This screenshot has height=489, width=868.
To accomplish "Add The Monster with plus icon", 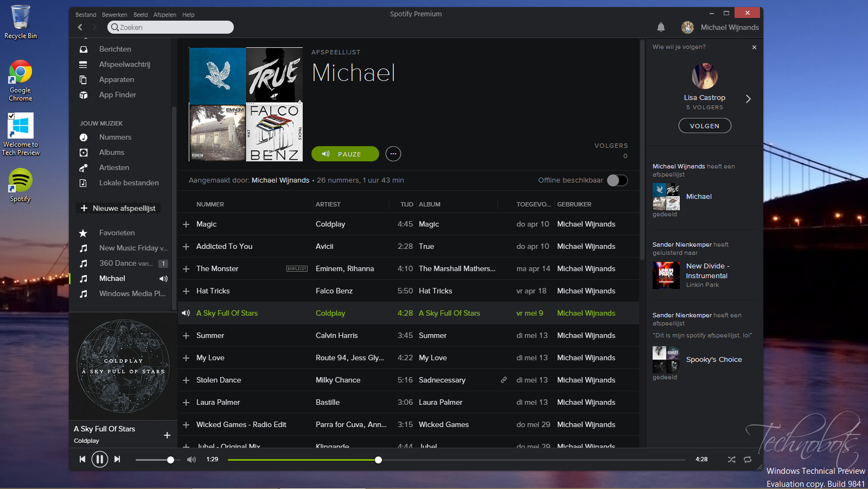I will [186, 268].
